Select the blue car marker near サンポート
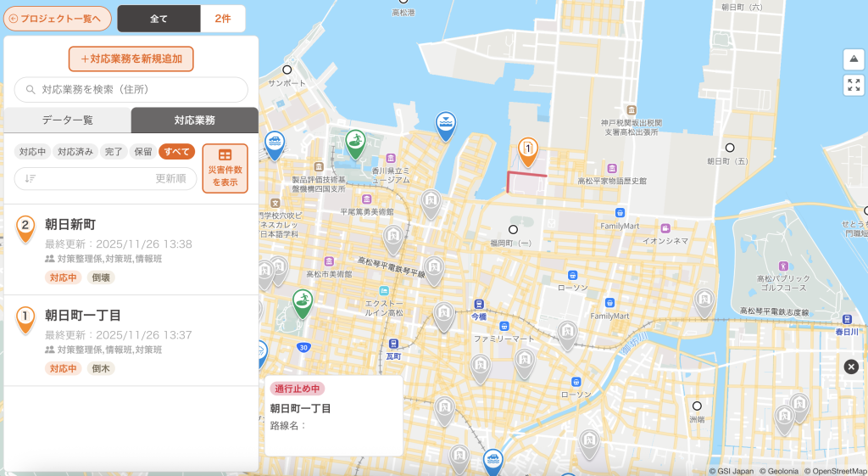This screenshot has height=476, width=868. pyautogui.click(x=274, y=143)
